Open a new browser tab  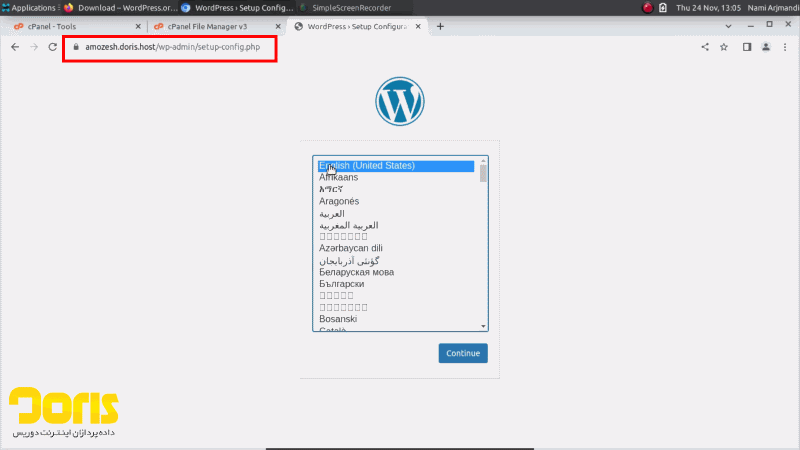[x=440, y=27]
